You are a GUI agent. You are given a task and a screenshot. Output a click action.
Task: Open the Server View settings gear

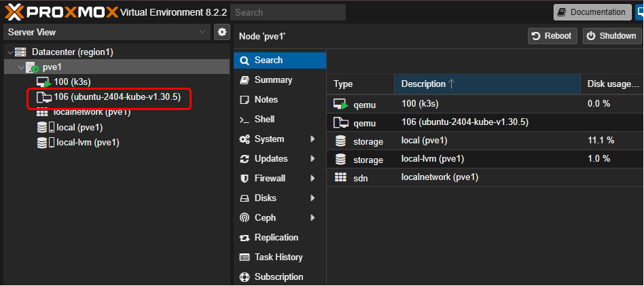222,32
